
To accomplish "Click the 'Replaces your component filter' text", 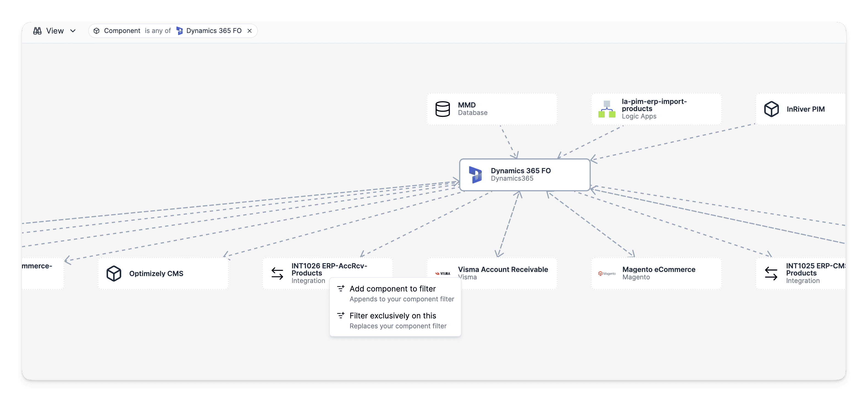I will pyautogui.click(x=398, y=326).
